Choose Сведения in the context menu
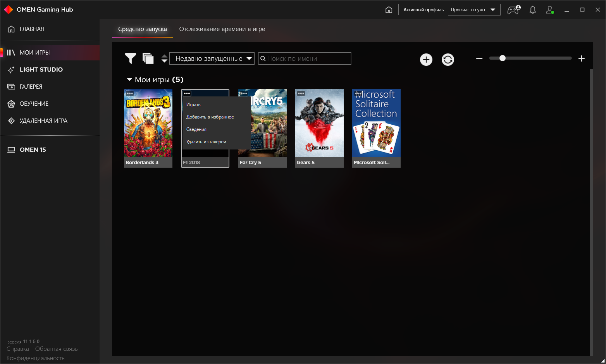Screen dimensions: 606x364 point(216,129)
